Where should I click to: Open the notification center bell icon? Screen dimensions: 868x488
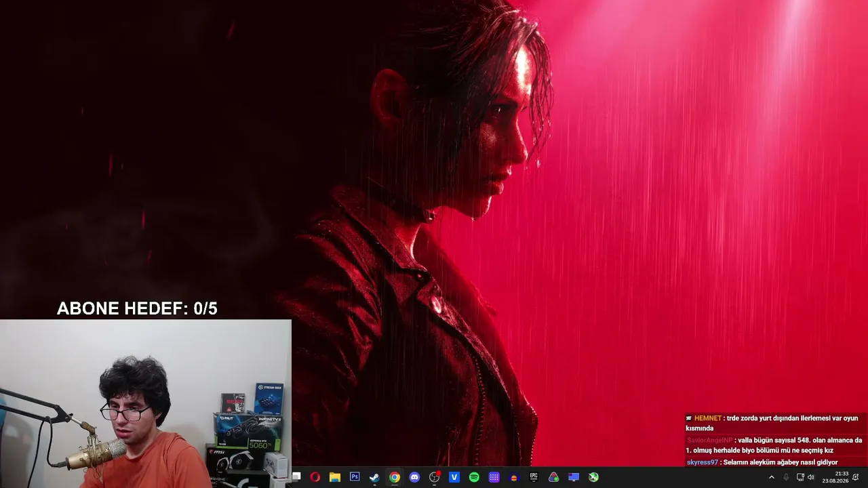click(x=856, y=477)
